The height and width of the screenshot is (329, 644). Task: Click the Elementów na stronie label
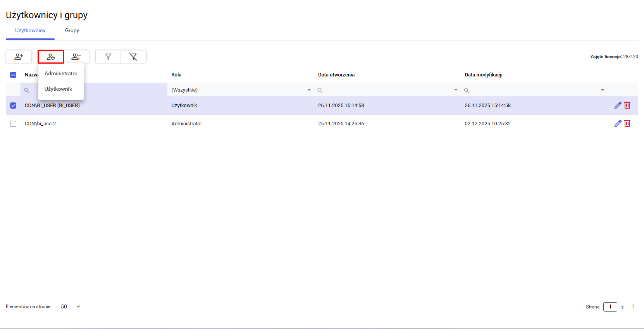click(29, 306)
